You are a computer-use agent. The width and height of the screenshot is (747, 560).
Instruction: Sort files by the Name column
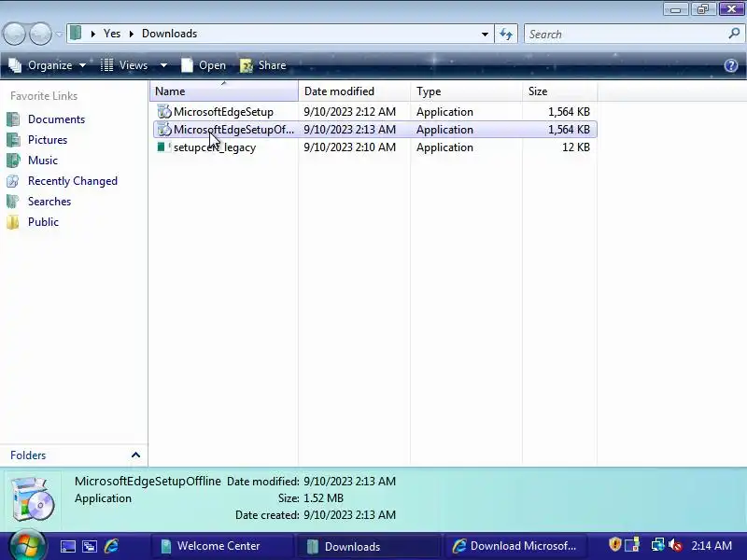click(x=224, y=91)
